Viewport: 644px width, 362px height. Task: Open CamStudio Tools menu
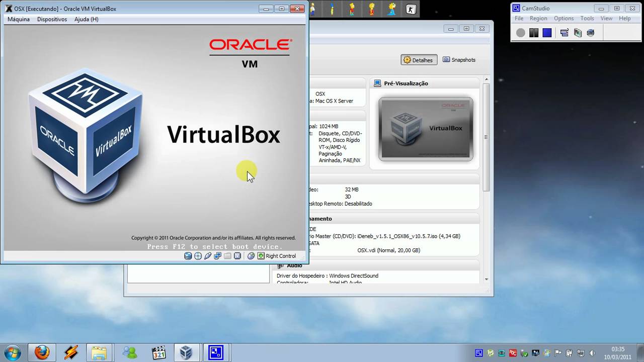coord(587,18)
